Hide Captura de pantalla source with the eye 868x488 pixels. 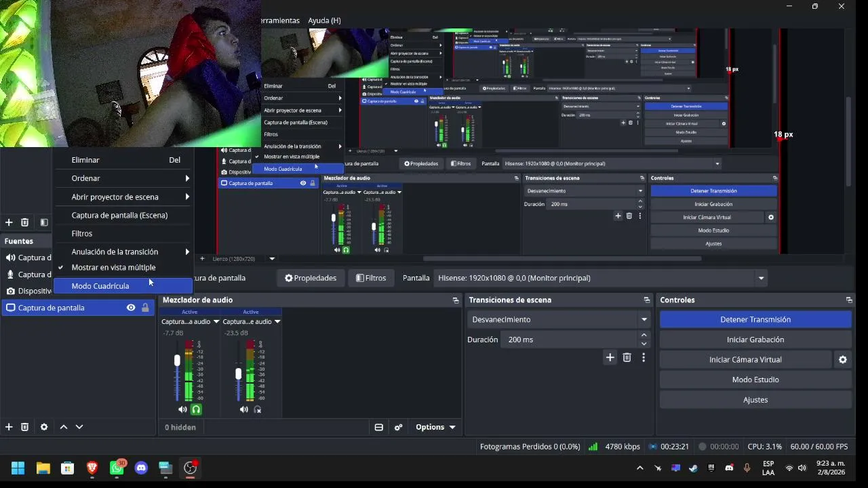click(131, 308)
